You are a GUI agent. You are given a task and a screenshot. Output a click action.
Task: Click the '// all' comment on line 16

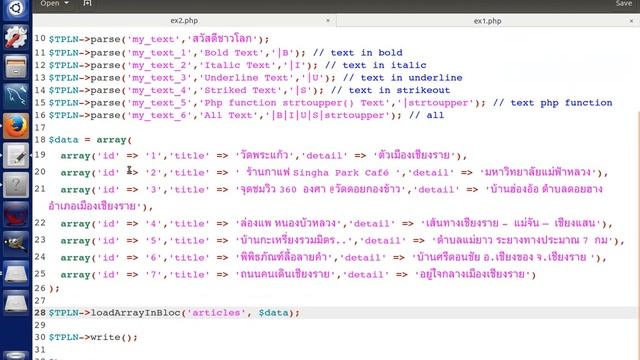coord(426,116)
